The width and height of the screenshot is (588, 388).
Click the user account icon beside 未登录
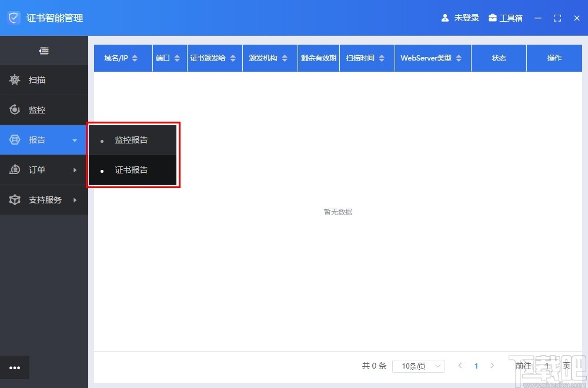pyautogui.click(x=445, y=18)
